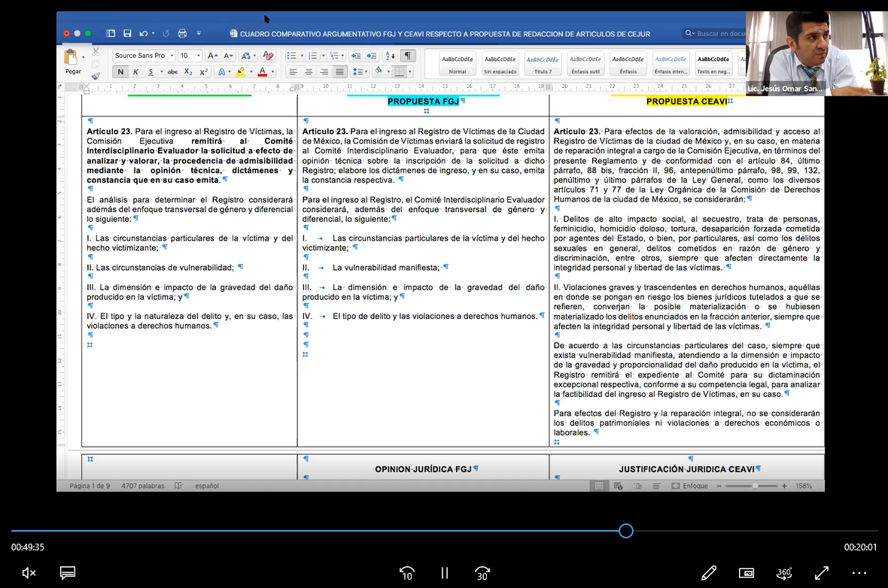Viewport: 888px width, 588px height.
Task: Open the line spacing dropdown
Action: click(358, 72)
